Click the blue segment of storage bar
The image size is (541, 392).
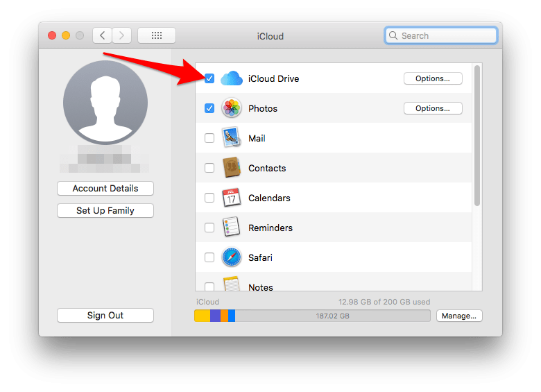[232, 316]
